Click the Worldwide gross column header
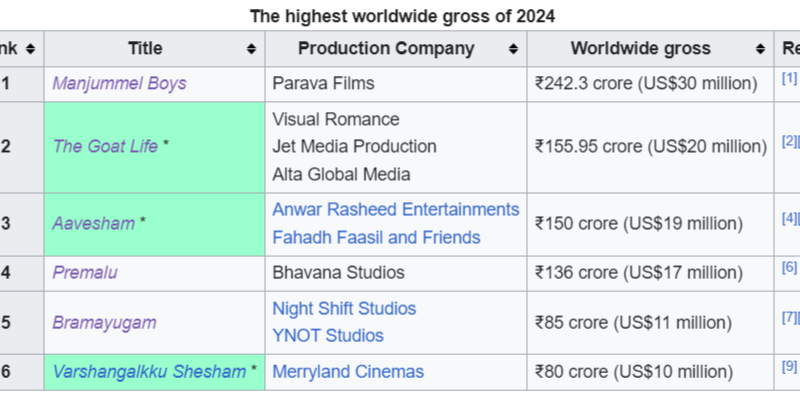 pyautogui.click(x=651, y=48)
